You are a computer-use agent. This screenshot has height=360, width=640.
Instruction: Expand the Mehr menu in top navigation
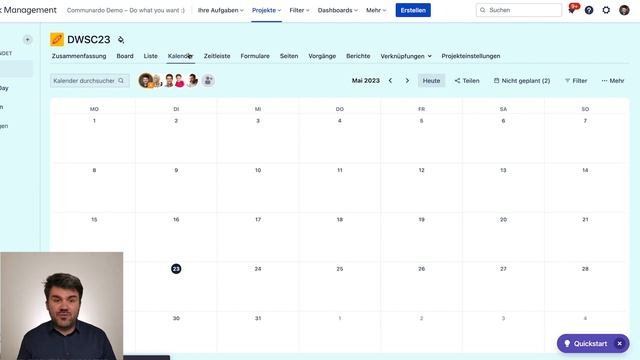[376, 10]
